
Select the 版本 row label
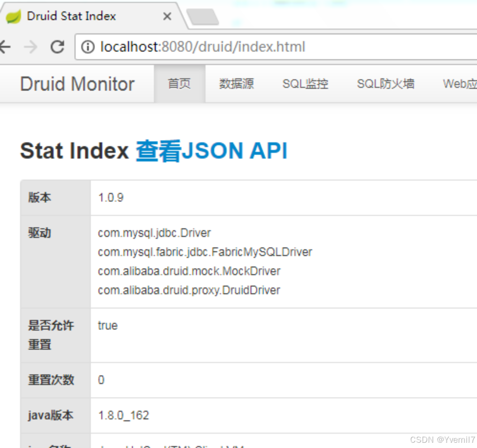click(x=40, y=198)
